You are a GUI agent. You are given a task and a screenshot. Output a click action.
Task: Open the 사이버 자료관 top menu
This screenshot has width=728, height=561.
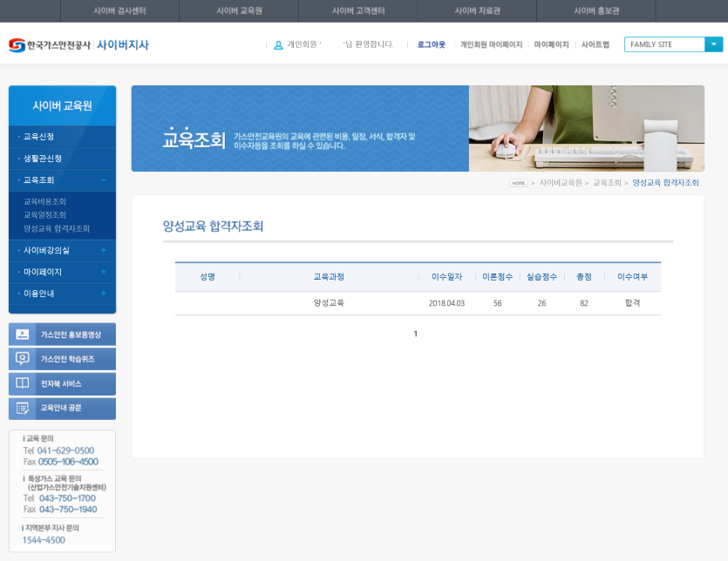click(x=477, y=10)
